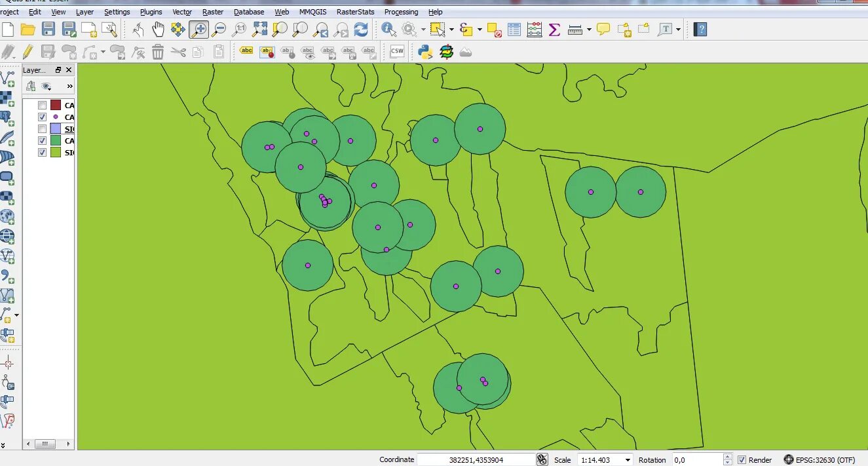Open the Processing menu
Screen dimensions: 868x466
[x=401, y=12]
